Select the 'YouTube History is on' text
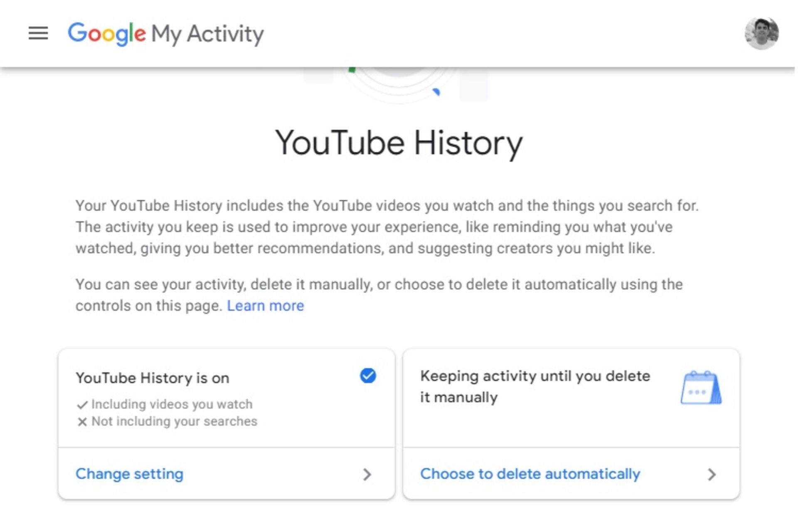Image resolution: width=798 pixels, height=532 pixels. [153, 378]
